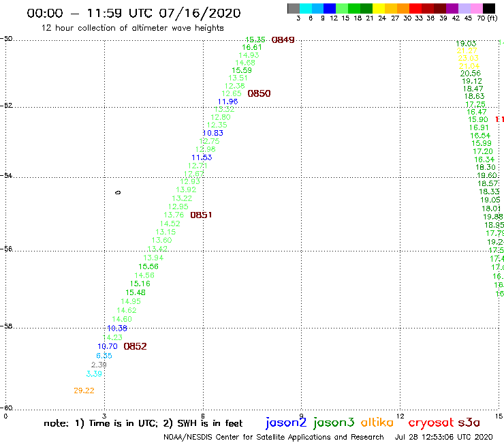
Task: Click the purple color swatch in the legend
Action: 452,8
